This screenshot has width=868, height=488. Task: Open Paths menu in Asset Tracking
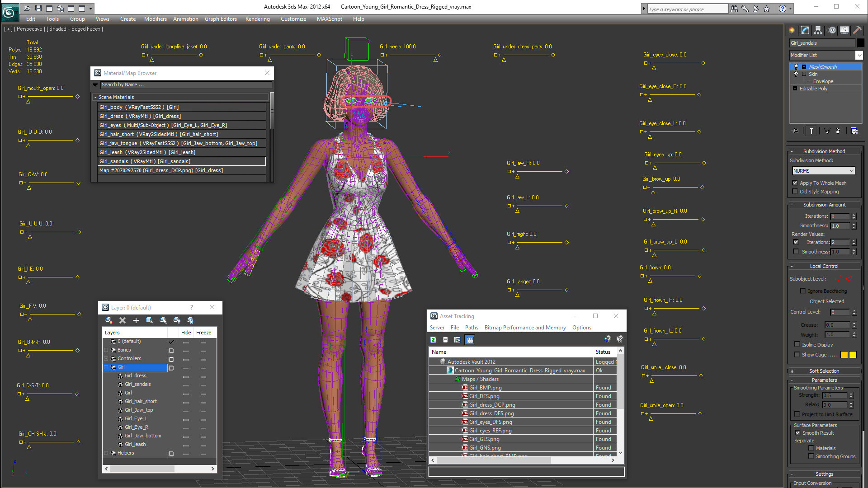click(472, 328)
